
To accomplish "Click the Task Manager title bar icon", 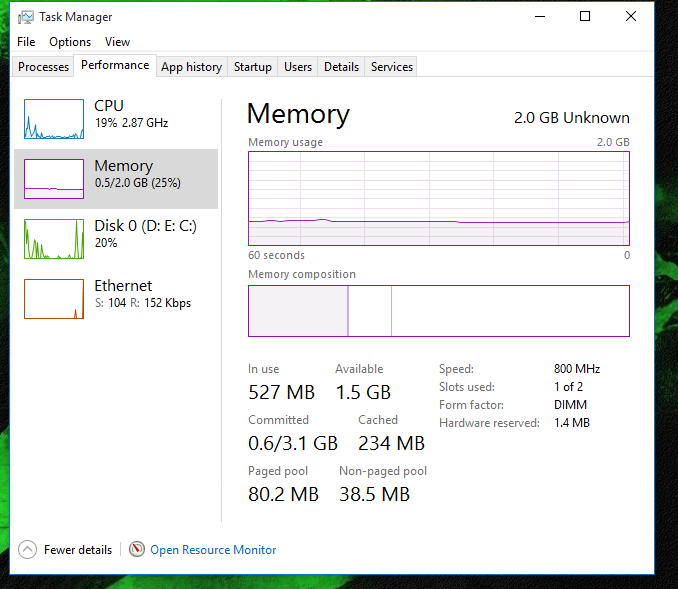I will [26, 16].
